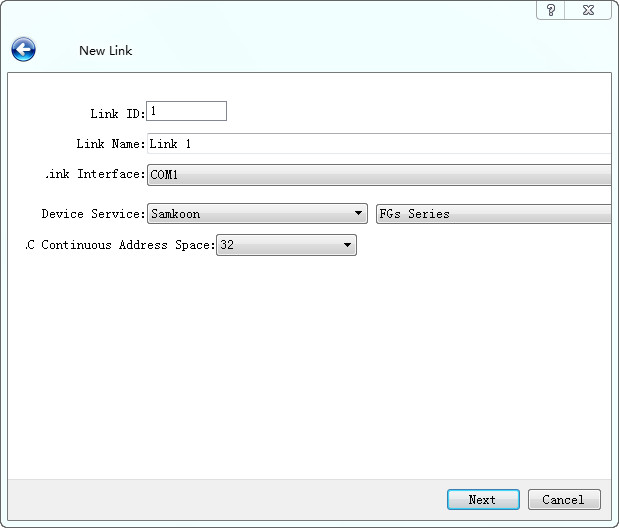This screenshot has width=619, height=528.
Task: Click the Device Service label
Action: (94, 214)
